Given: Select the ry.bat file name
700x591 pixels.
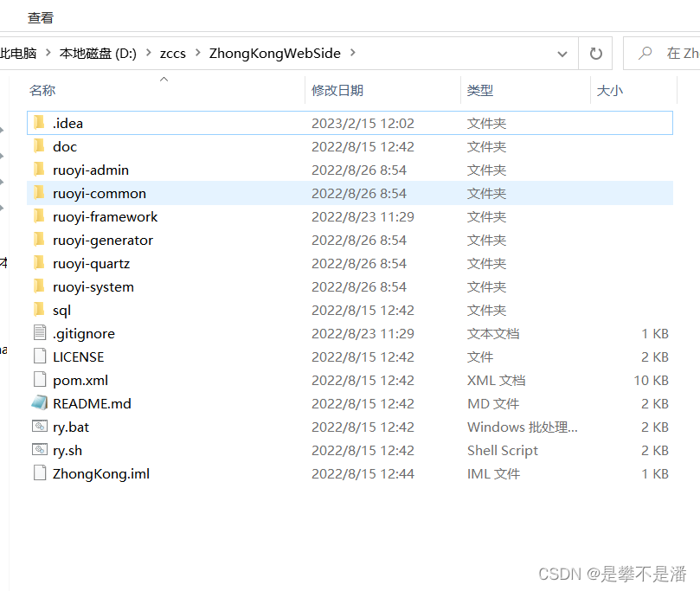Looking at the screenshot, I should pos(71,427).
